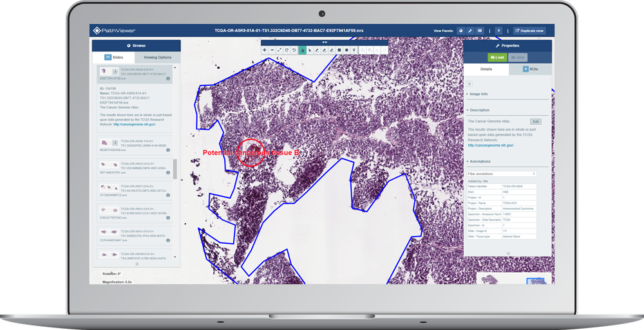Click the Edit description button
This screenshot has width=644, height=330.
point(536,122)
